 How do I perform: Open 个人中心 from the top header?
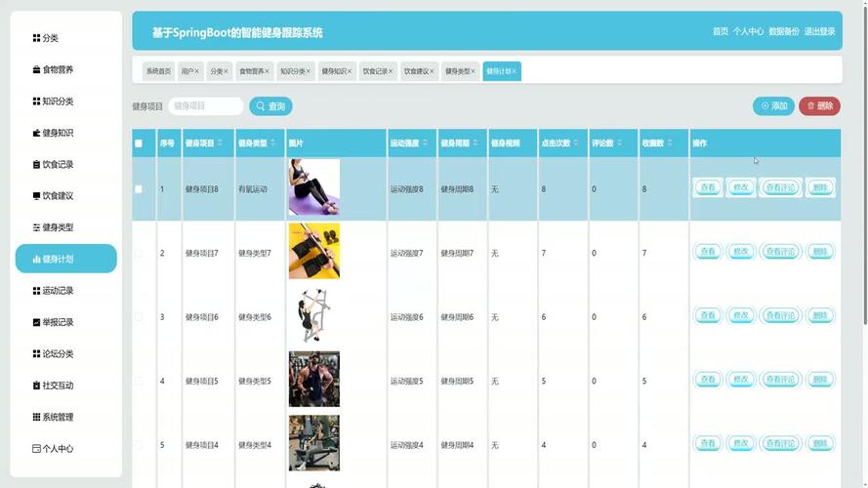(x=748, y=31)
